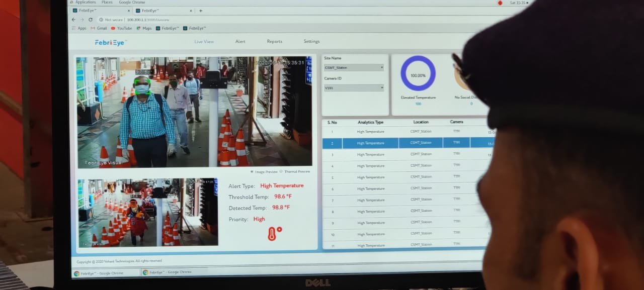644x290 pixels.
Task: Click the Live View navigation link
Action: pyautogui.click(x=204, y=42)
